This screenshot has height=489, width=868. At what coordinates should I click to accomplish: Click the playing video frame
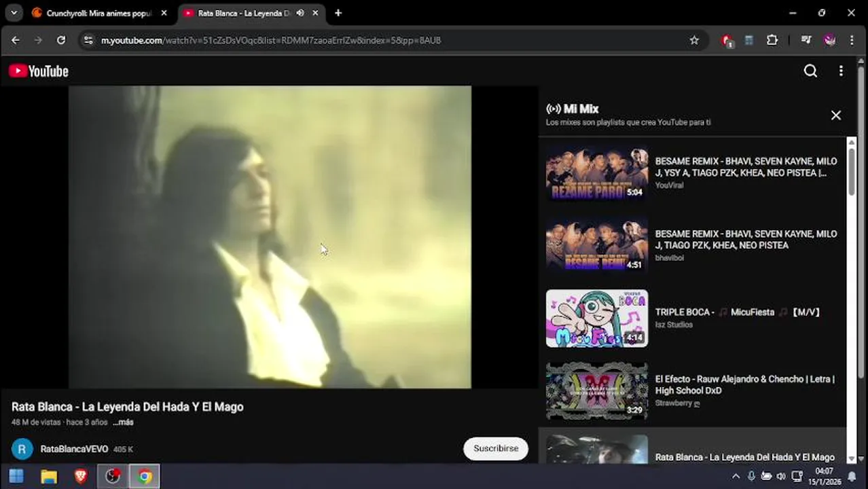270,237
